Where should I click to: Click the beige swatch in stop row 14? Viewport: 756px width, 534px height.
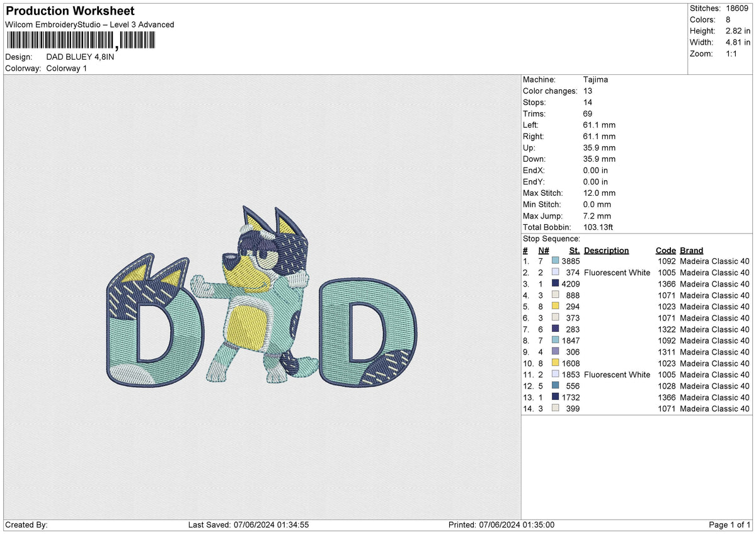tap(555, 408)
